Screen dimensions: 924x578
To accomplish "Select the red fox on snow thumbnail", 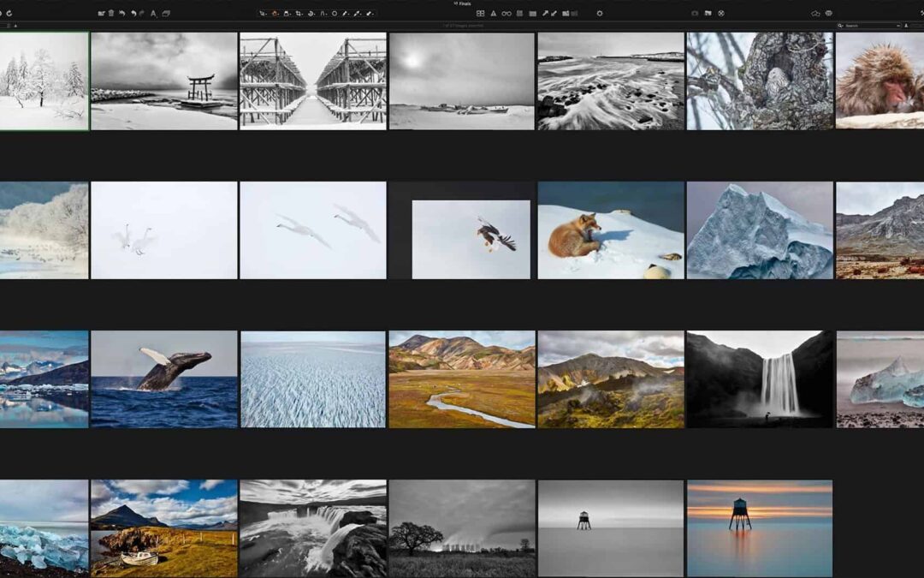I will click(x=611, y=230).
